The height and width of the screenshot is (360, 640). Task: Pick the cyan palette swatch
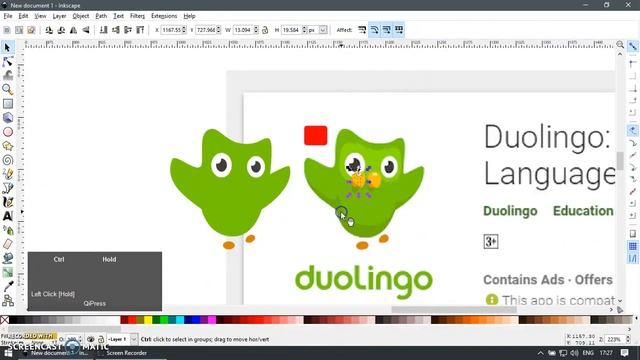180,320
